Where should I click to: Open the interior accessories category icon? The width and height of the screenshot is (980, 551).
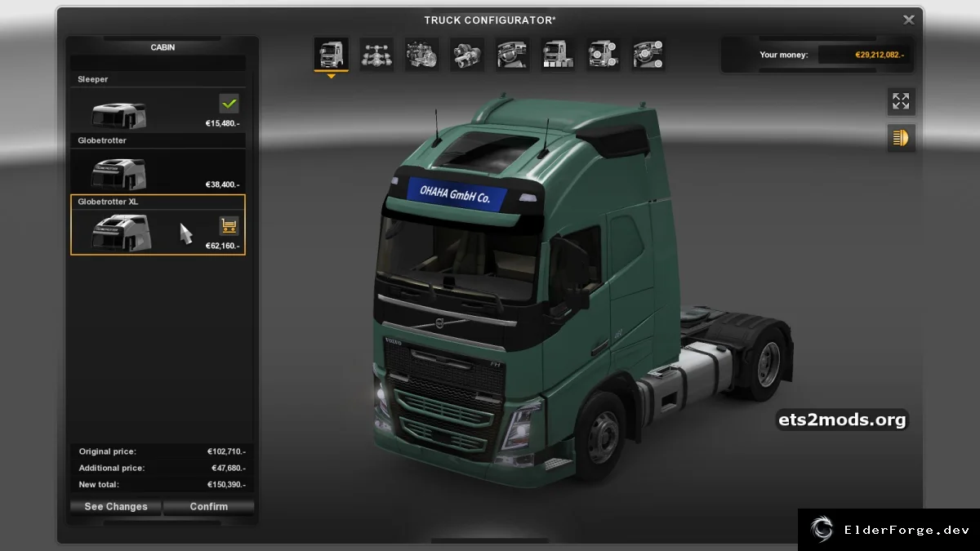click(x=648, y=55)
